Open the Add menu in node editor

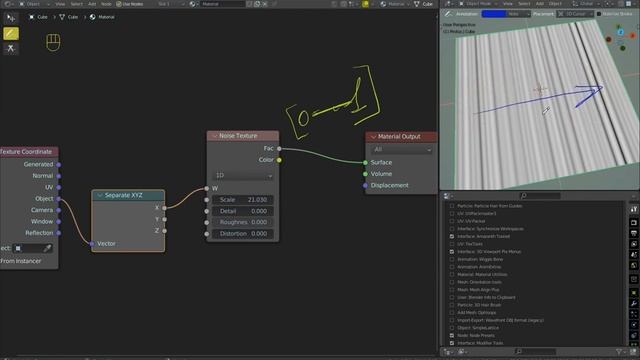point(92,4)
